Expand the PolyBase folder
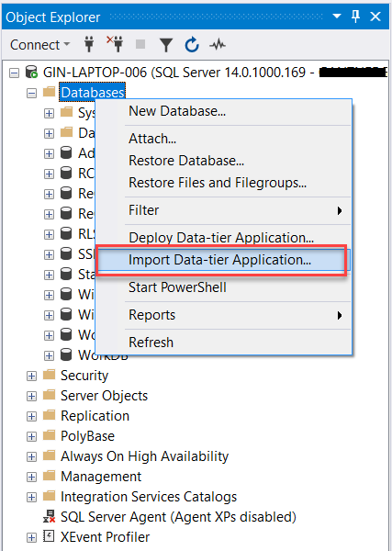The image size is (392, 551). pos(31,437)
